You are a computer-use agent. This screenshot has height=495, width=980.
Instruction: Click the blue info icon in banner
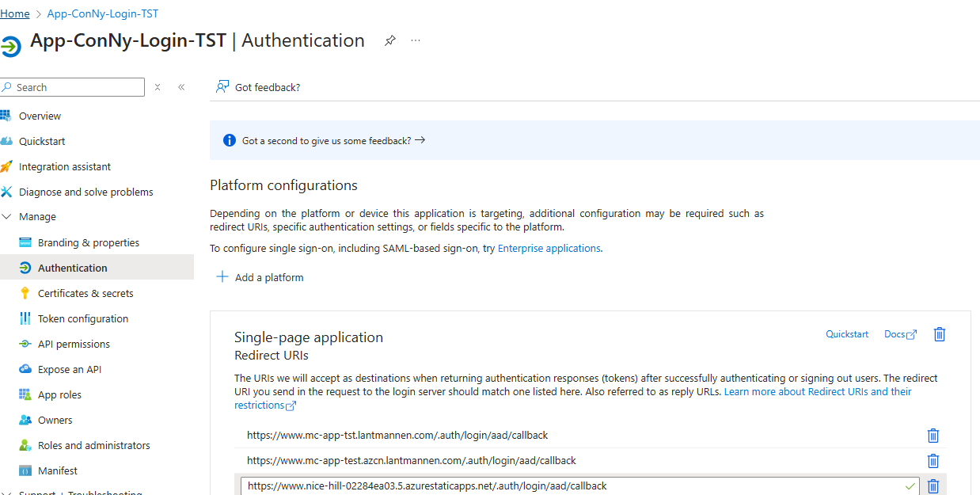click(x=230, y=140)
